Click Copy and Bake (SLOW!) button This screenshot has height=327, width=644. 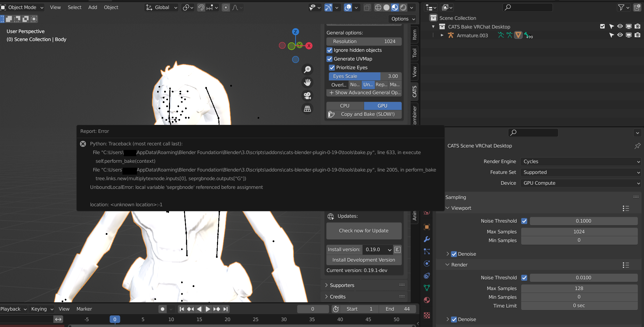pos(364,114)
